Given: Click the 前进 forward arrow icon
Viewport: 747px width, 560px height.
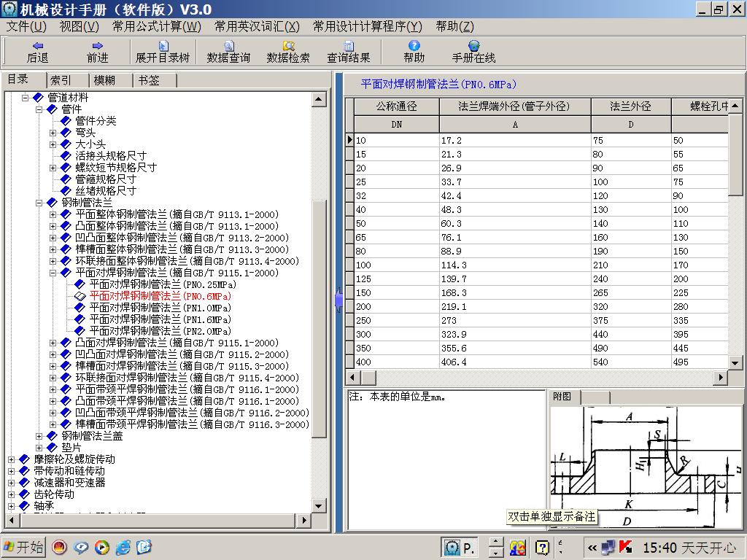Looking at the screenshot, I should 98,46.
